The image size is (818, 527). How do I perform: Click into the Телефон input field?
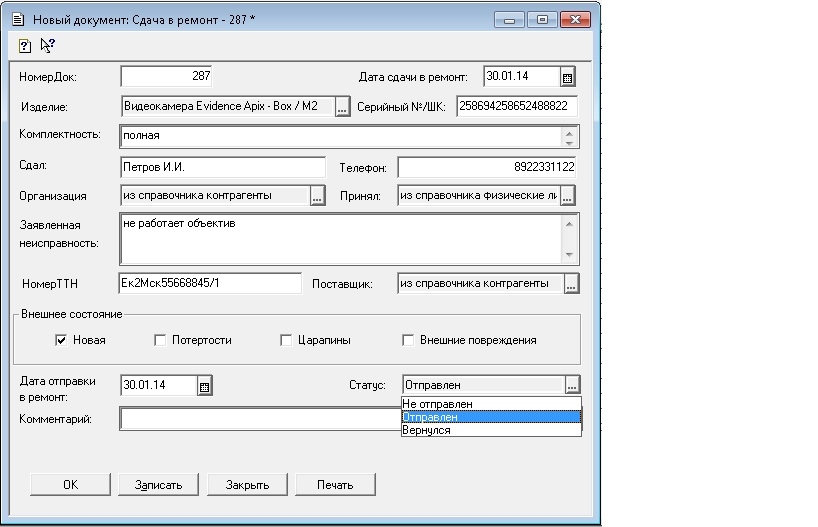(486, 167)
